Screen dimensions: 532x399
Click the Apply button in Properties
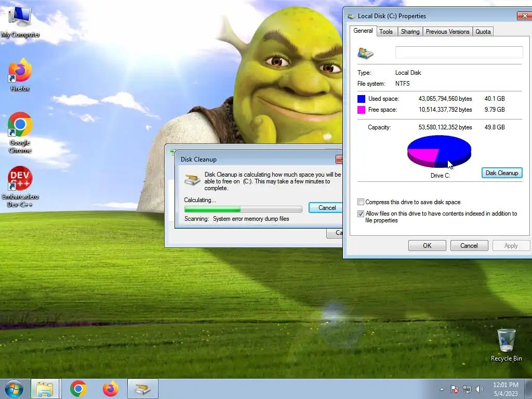[511, 246]
